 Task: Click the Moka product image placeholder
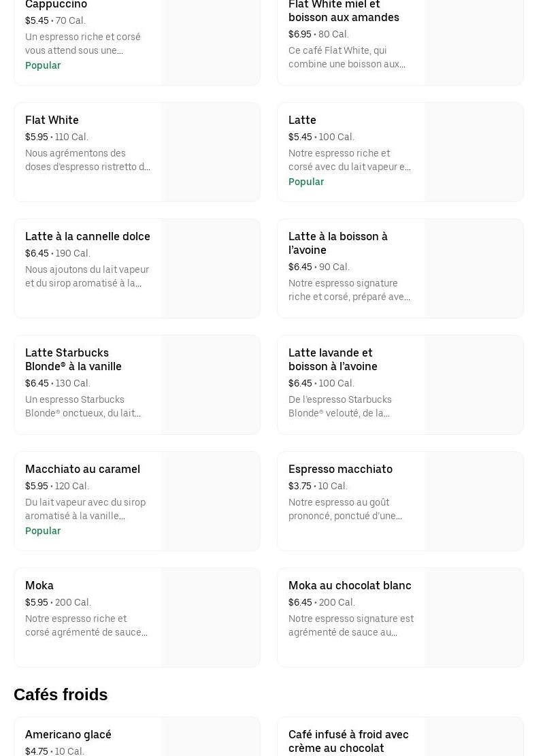(211, 617)
